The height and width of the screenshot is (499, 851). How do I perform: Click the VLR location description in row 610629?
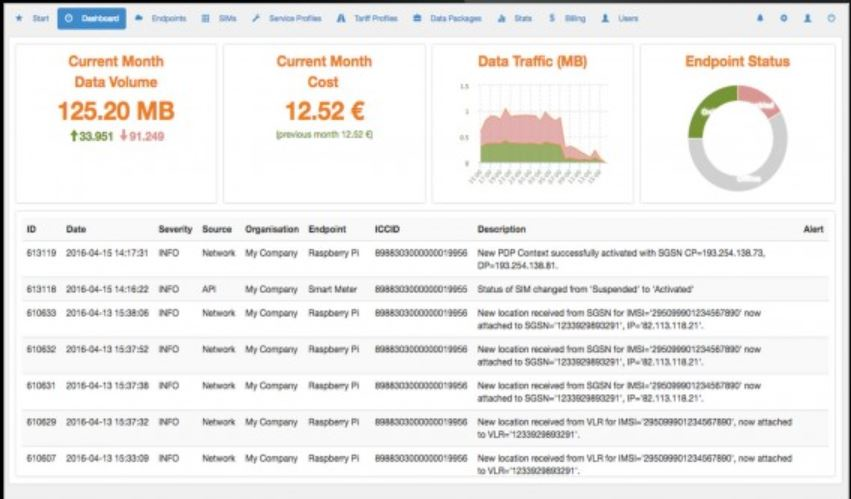tap(634, 428)
